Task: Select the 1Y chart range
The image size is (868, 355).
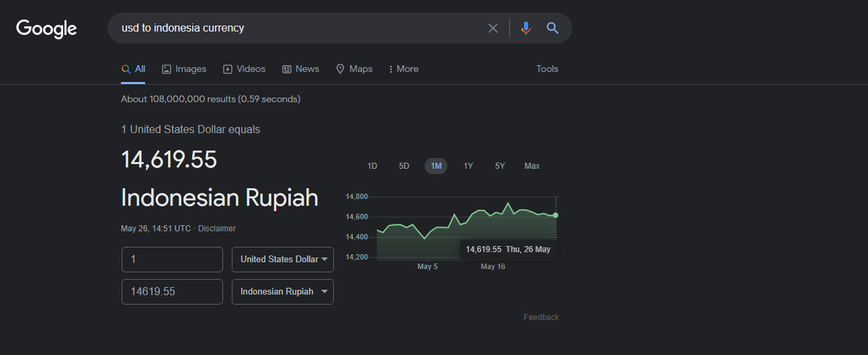Action: pos(468,166)
